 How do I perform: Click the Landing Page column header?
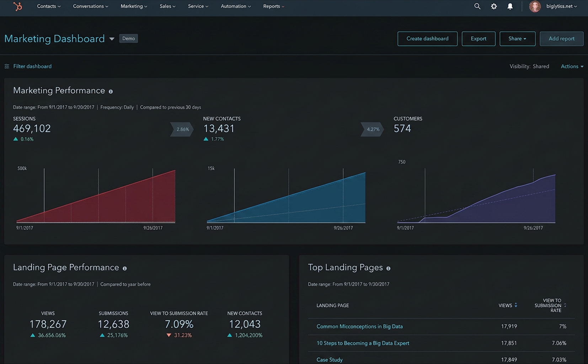(333, 305)
